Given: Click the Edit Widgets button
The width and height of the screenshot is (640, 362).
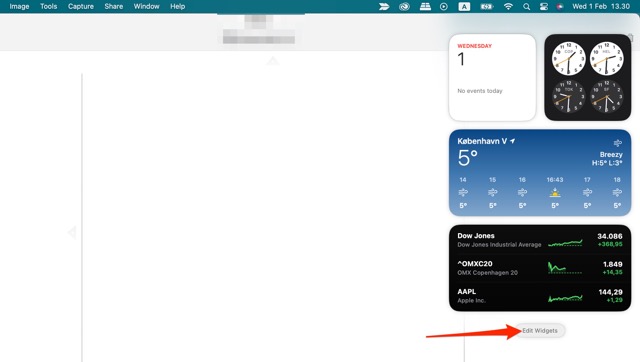Looking at the screenshot, I should (x=540, y=331).
